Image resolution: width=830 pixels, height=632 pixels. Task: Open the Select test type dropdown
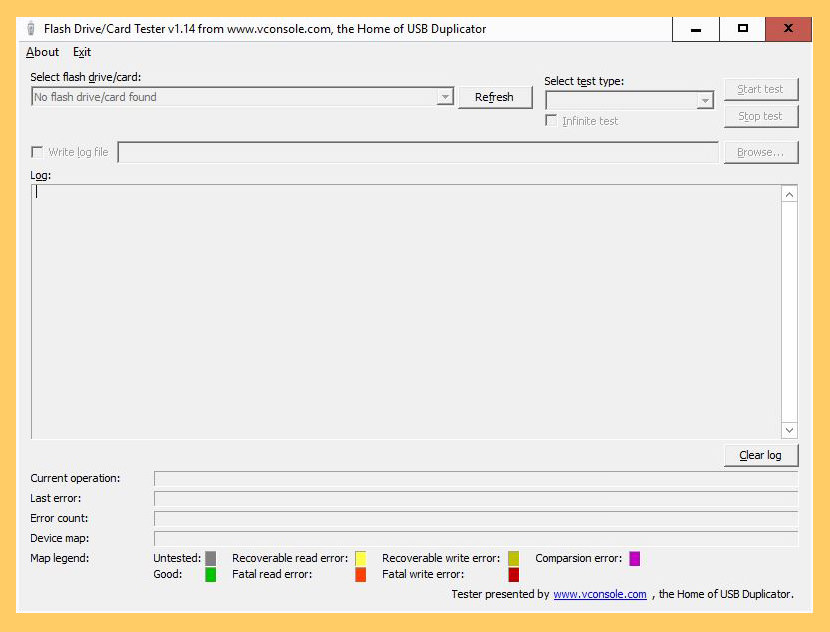[705, 100]
